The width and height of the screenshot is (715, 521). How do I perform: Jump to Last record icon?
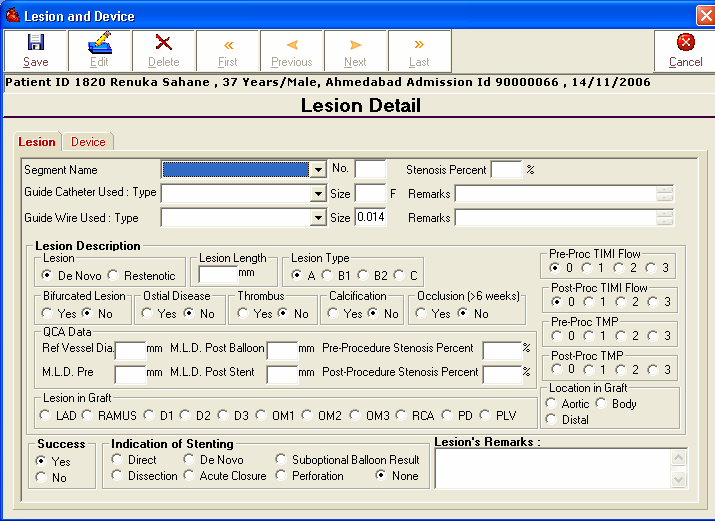point(419,45)
